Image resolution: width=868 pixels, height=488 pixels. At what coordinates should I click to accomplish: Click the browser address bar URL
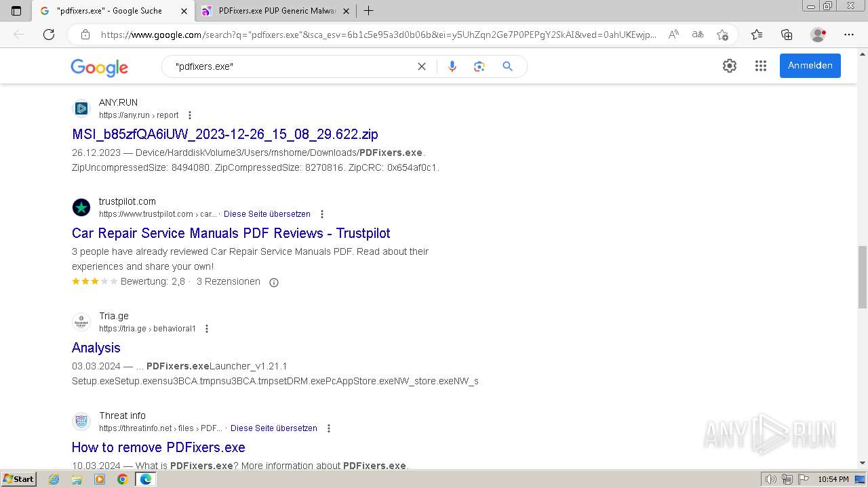378,35
